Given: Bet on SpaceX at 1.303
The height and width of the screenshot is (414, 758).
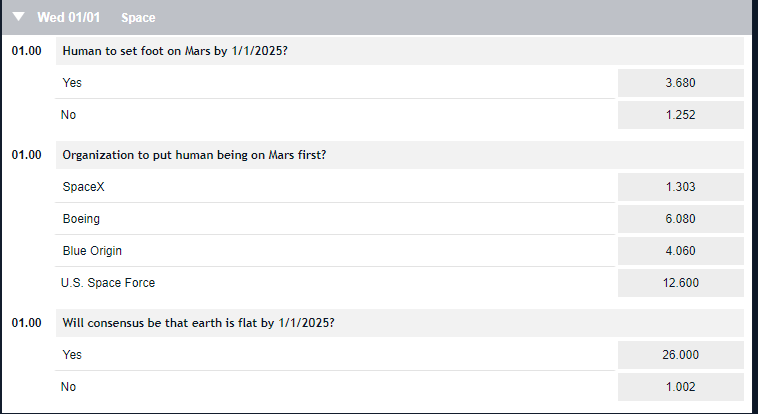Looking at the screenshot, I should (681, 187).
